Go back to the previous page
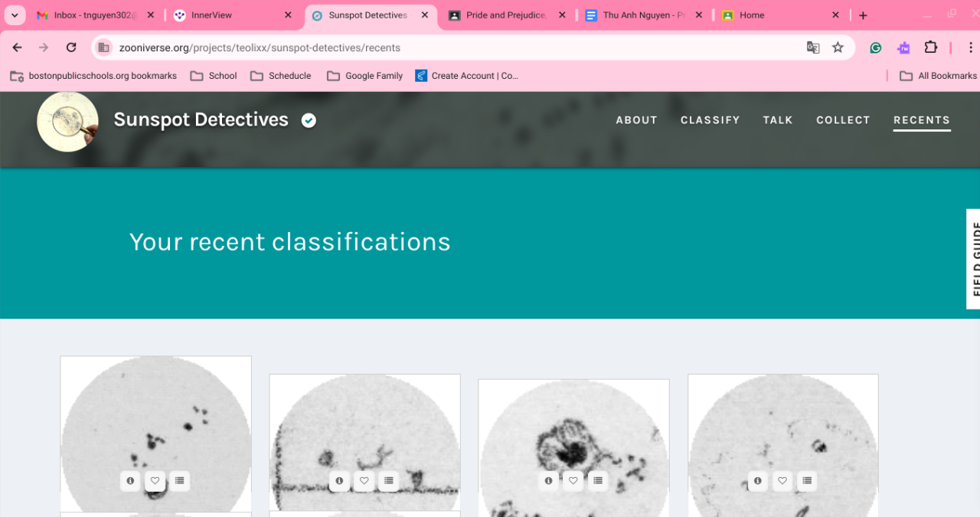 17,47
